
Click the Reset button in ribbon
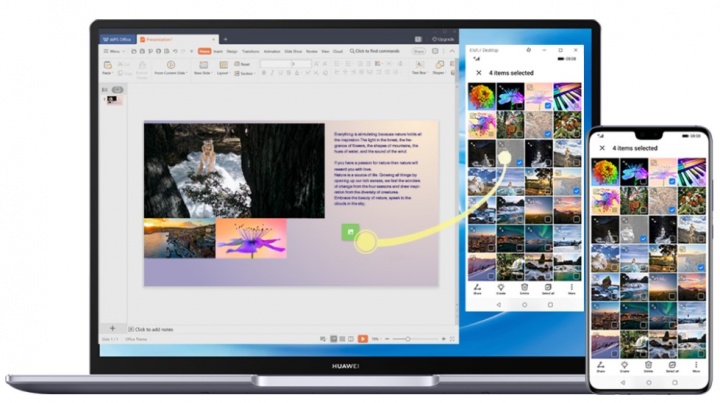click(242, 64)
